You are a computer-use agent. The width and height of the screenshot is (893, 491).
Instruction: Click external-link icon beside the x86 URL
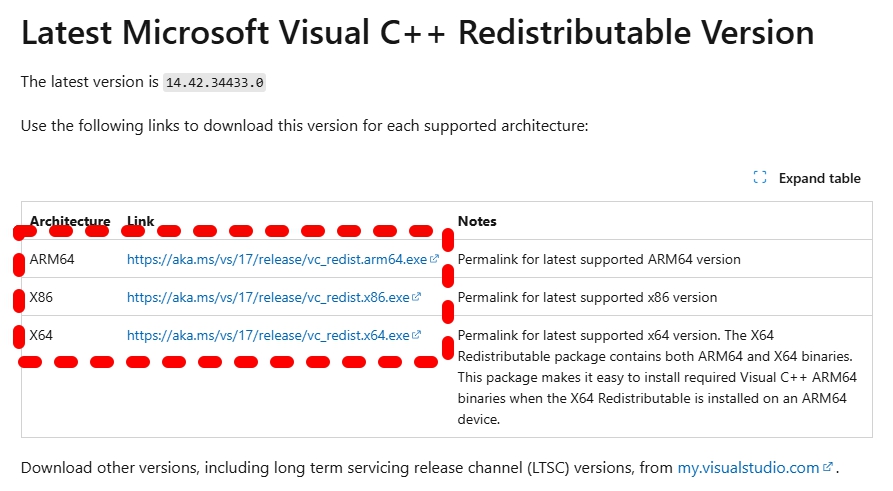point(417,297)
